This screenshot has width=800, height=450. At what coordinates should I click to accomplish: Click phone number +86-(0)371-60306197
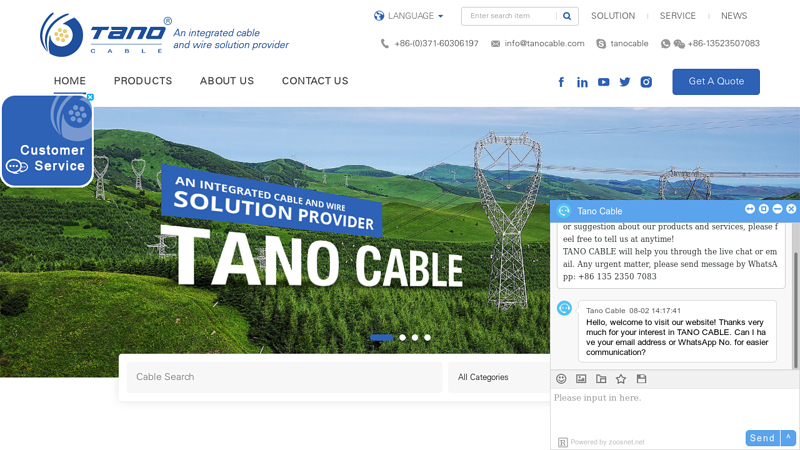tap(436, 43)
